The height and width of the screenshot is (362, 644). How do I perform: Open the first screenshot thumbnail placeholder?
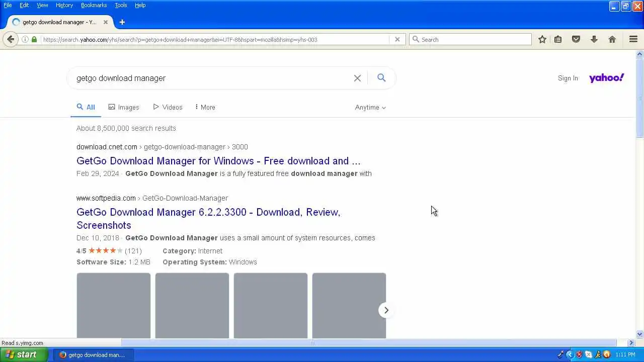tap(114, 306)
